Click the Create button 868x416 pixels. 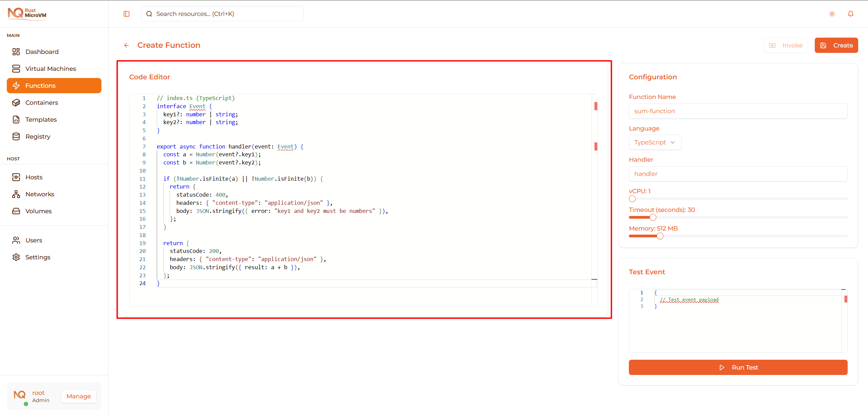tap(836, 45)
